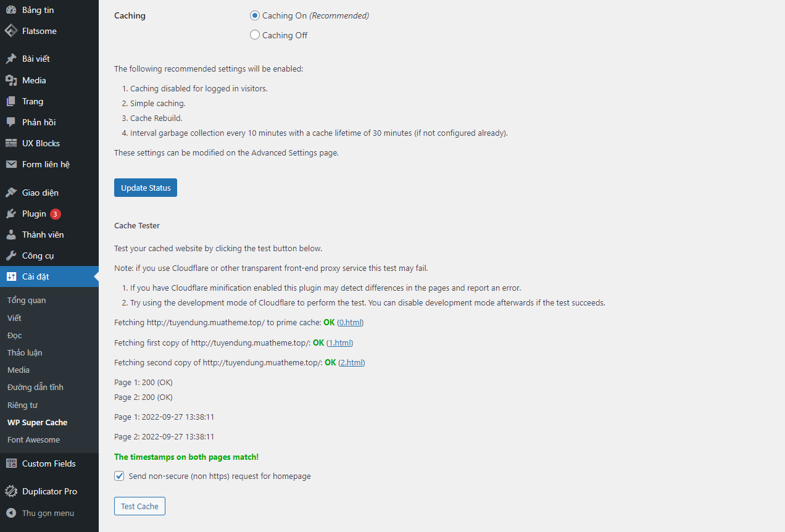Open the 0.html prime cache link
The image size is (785, 532).
pyautogui.click(x=350, y=322)
